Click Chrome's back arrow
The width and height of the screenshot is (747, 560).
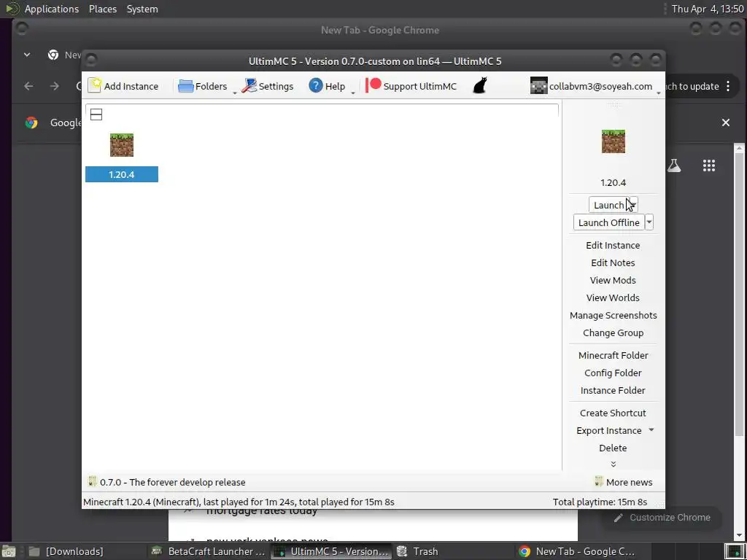(x=28, y=86)
